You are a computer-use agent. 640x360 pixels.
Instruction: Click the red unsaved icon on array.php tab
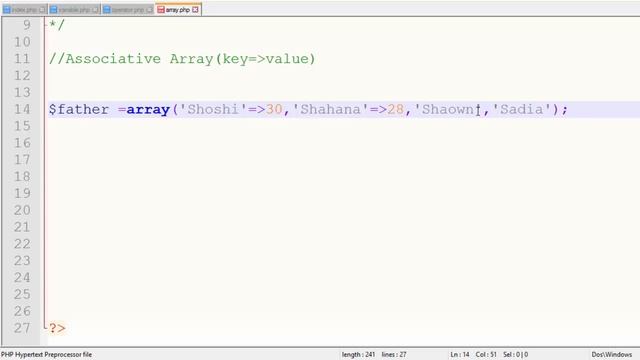click(161, 9)
